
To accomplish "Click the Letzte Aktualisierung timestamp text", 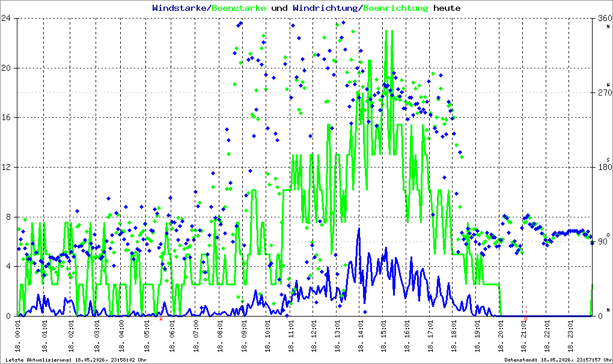I will coord(76,360).
